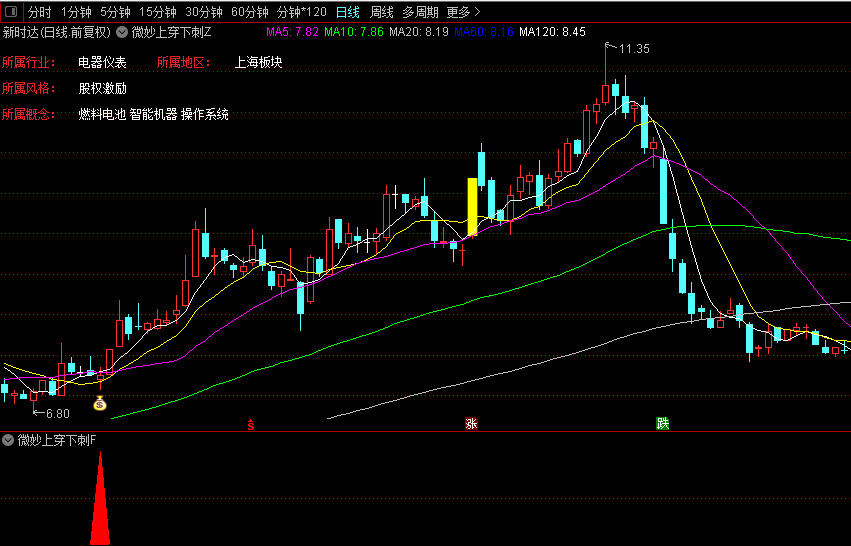Click the 11.35 high price label
Screen dimensions: 851x546
click(x=634, y=49)
